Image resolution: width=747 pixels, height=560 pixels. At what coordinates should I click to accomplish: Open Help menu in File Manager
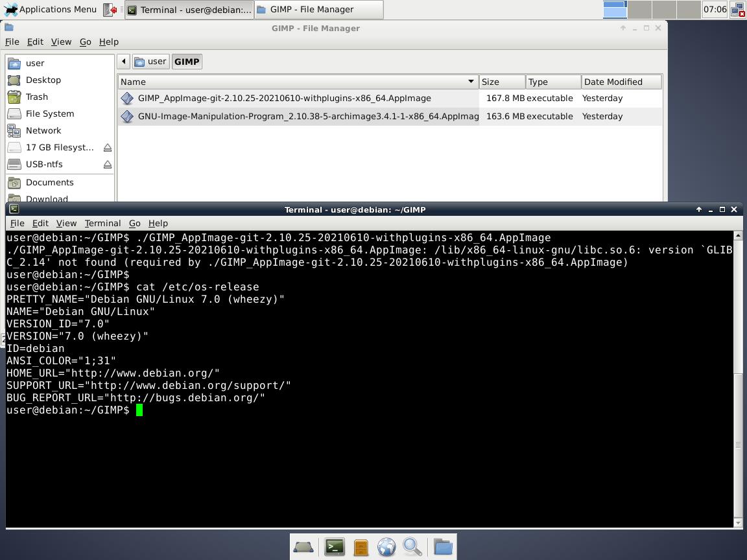109,42
